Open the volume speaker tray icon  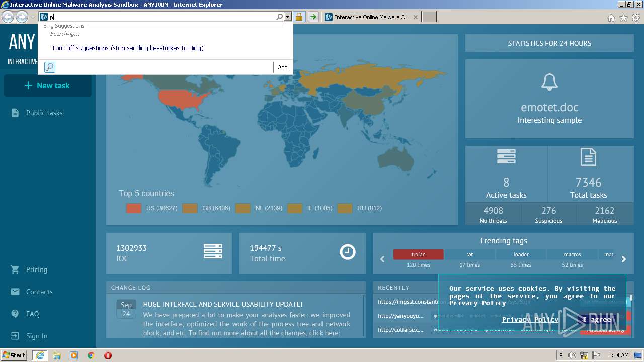572,355
